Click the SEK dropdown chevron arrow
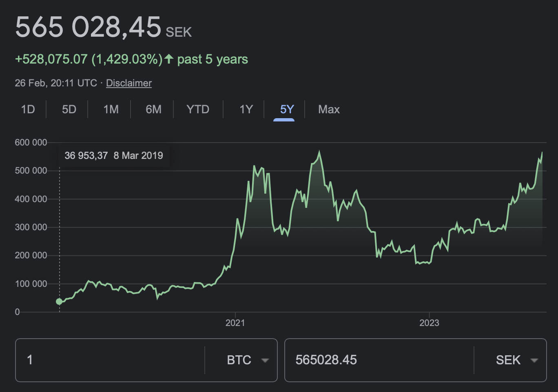 [535, 360]
